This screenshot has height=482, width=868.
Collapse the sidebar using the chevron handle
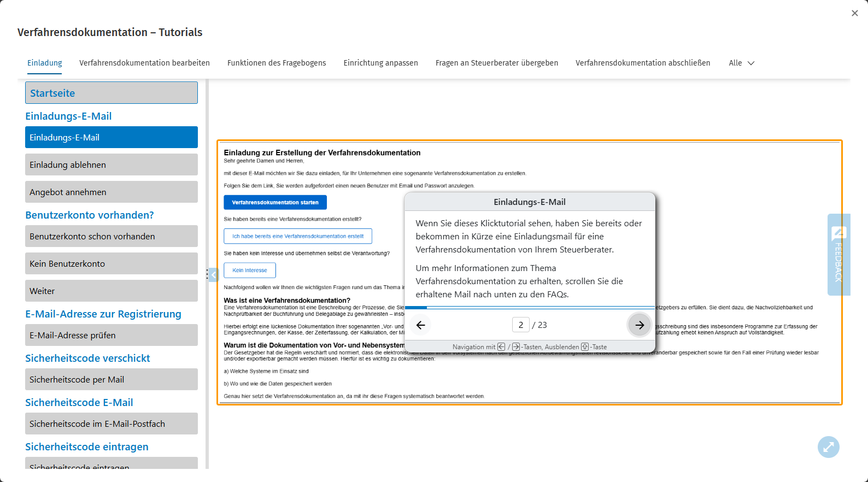(214, 274)
